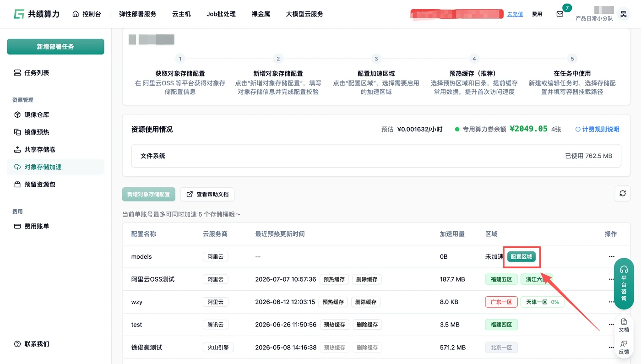Open the 吴 user avatar menu
The image size is (641, 364).
tap(623, 14)
